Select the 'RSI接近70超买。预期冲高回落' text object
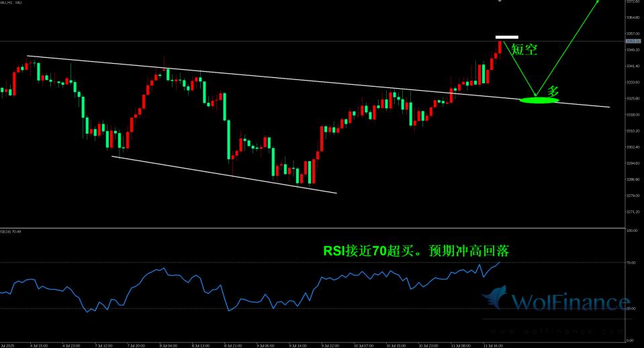Screen dimensions: 644x348 [x=416, y=251]
